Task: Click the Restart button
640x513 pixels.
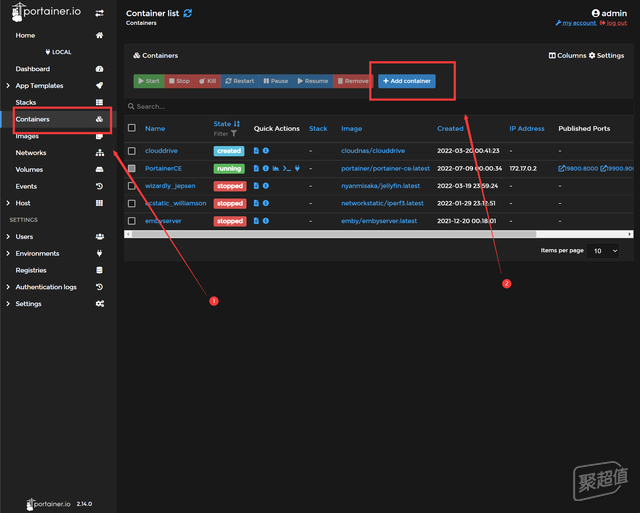Action: click(240, 81)
